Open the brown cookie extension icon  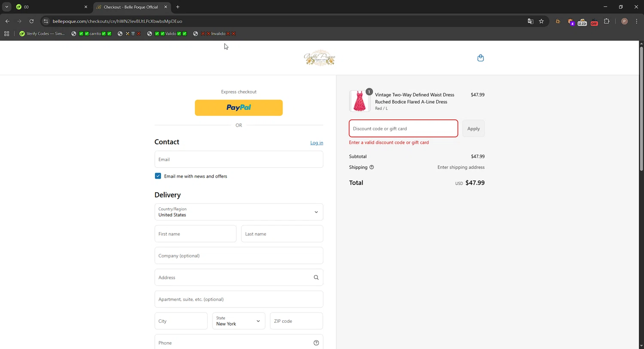point(558,21)
